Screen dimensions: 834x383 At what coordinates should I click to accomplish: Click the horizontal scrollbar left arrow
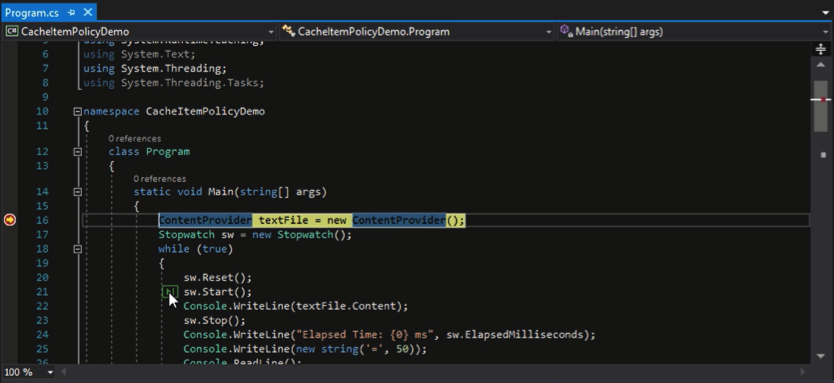point(64,372)
